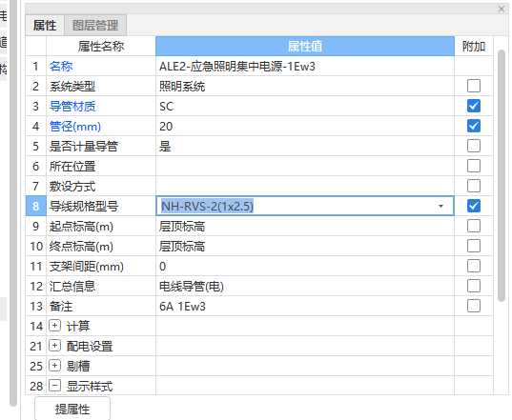Click the 提属性 button

pyautogui.click(x=72, y=409)
